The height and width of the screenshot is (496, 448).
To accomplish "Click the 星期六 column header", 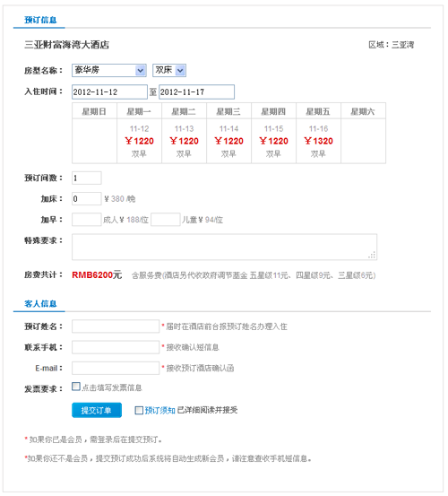I will (x=364, y=111).
